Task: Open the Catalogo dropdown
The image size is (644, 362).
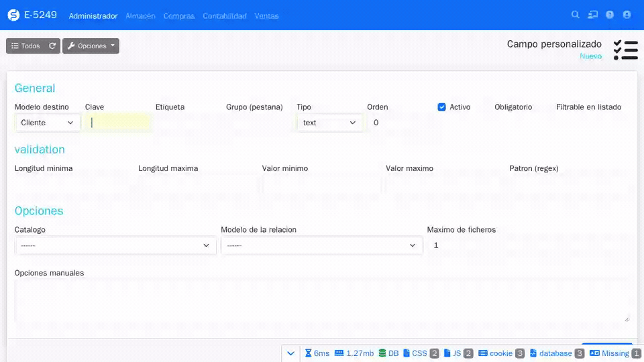Action: coord(115,245)
